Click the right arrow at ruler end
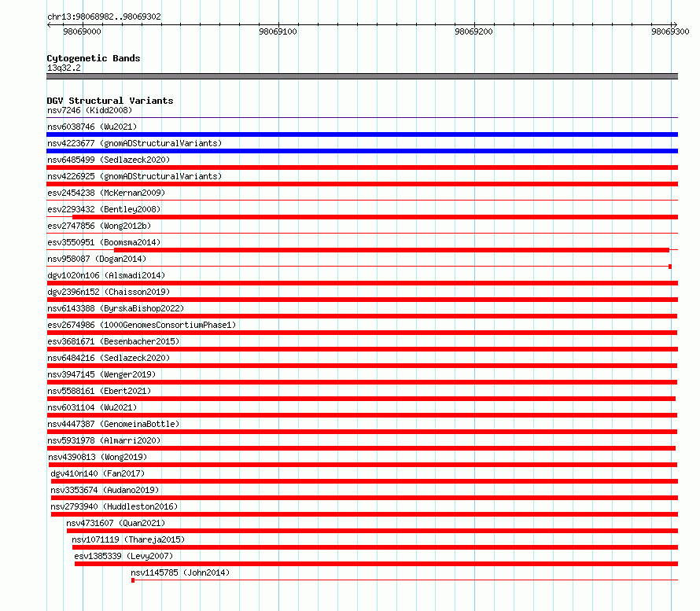Image resolution: width=700 pixels, height=611 pixels. tap(675, 24)
